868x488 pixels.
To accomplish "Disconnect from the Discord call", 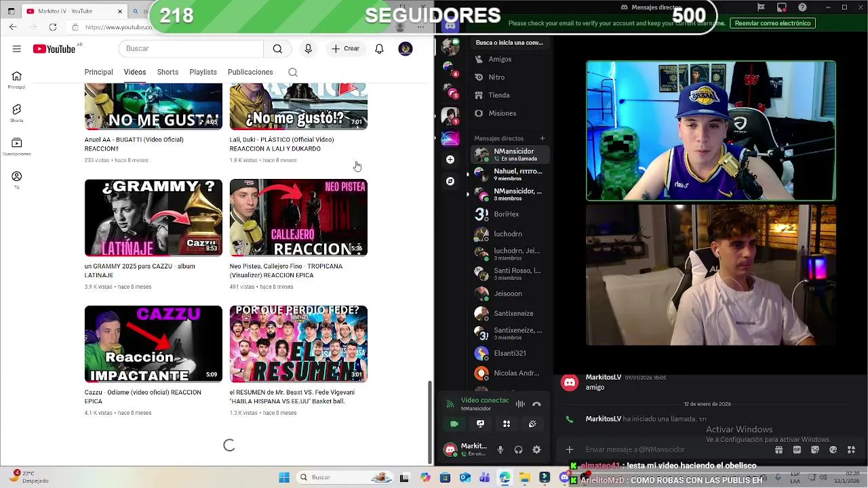I will click(536, 404).
